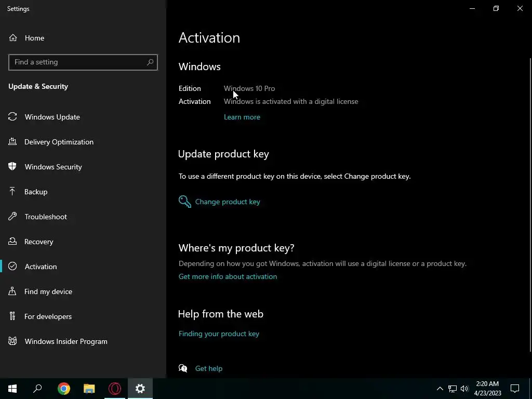This screenshot has width=532, height=399.
Task: Click the vertical scrollbar in Activation pane
Action: (530, 205)
